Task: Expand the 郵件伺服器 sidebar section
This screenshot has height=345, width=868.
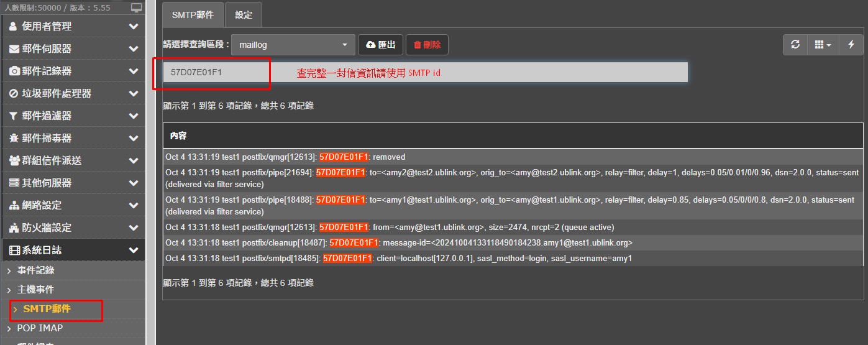Action: pyautogui.click(x=73, y=48)
